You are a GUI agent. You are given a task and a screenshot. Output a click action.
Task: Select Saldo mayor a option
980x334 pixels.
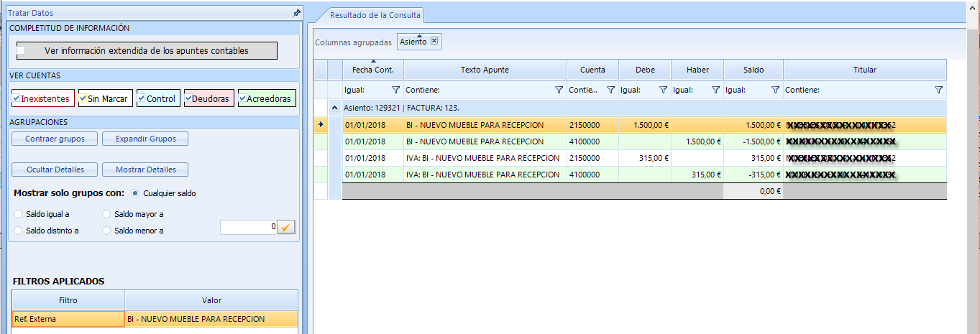(x=106, y=214)
